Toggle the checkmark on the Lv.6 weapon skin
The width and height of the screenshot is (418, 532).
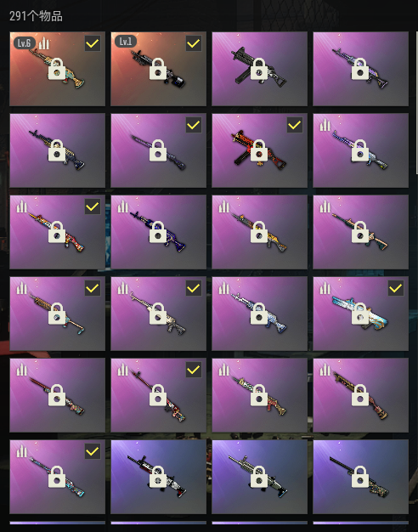[x=93, y=43]
